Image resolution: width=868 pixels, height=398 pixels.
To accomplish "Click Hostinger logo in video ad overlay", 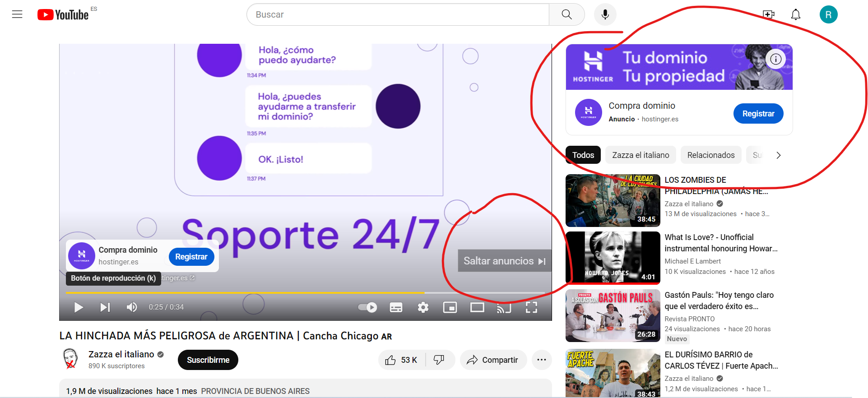I will (x=82, y=255).
